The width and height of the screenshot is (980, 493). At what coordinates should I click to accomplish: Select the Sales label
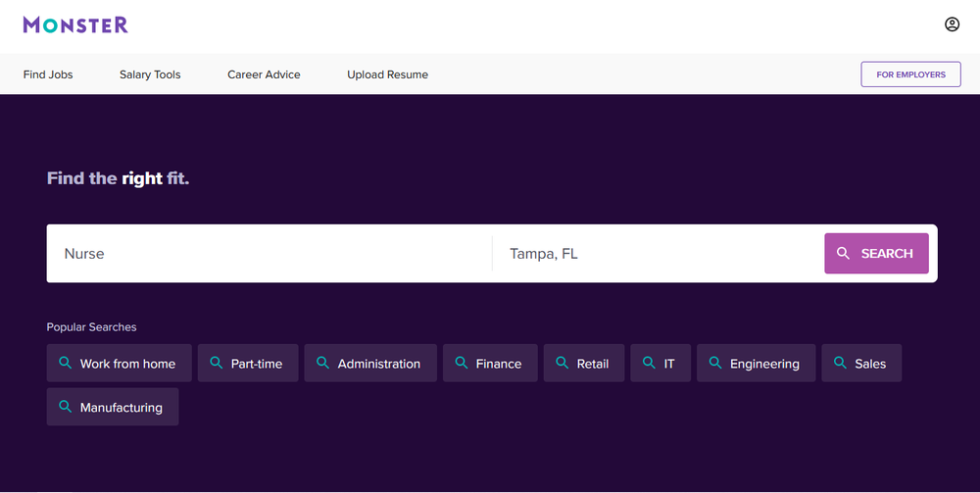(870, 364)
